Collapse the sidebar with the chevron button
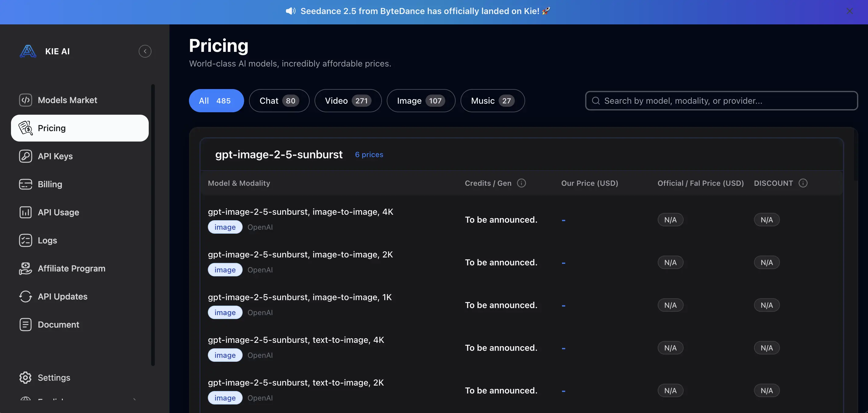This screenshot has width=868, height=413. 145,51
